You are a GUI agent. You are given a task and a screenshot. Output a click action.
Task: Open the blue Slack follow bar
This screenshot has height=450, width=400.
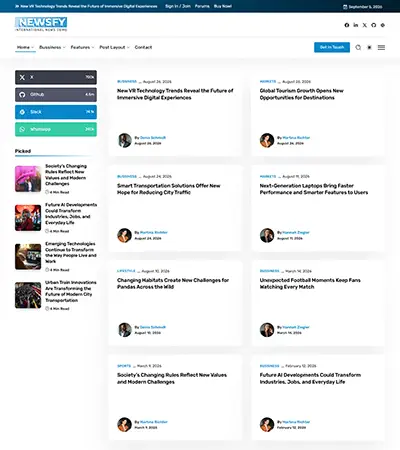pos(56,112)
